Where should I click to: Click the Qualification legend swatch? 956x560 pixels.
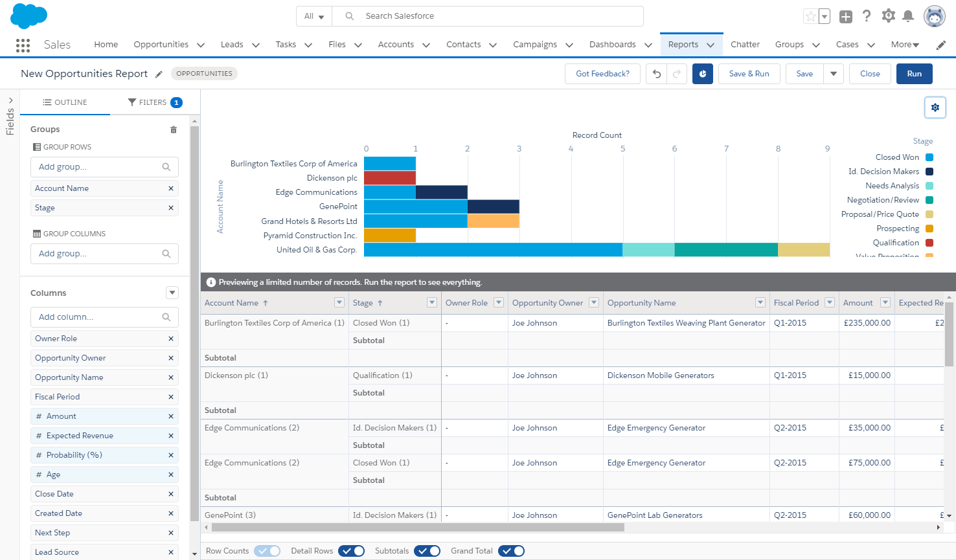coord(929,243)
